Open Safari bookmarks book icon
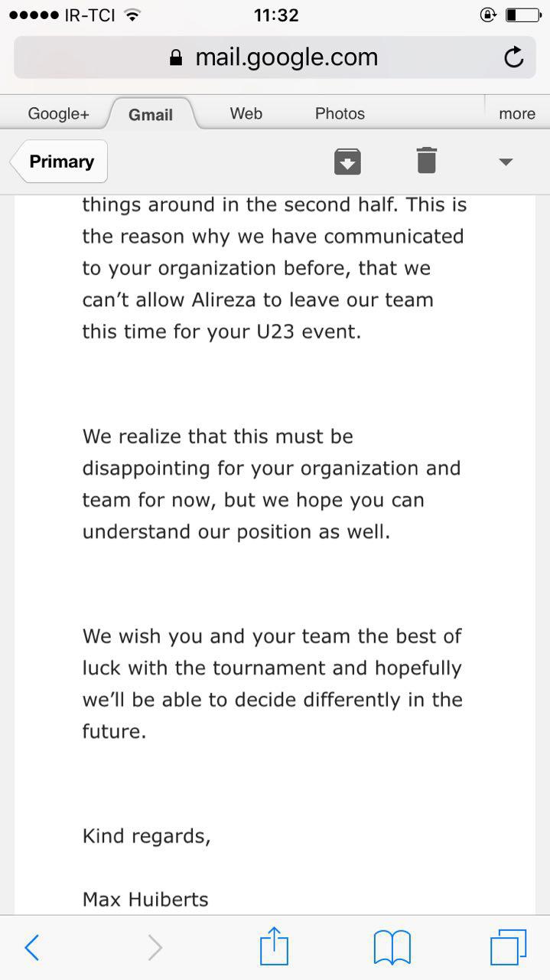 [x=392, y=947]
